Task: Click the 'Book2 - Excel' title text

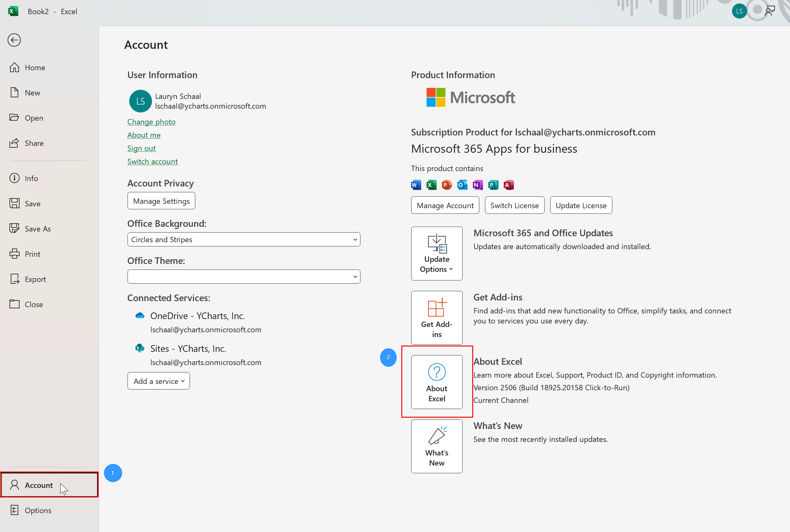Action: pyautogui.click(x=53, y=12)
